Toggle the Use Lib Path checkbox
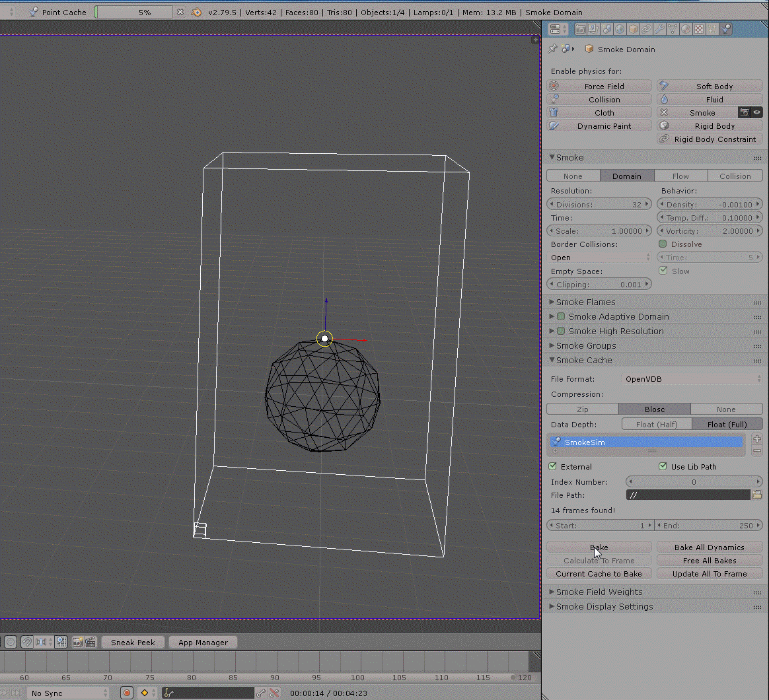The height and width of the screenshot is (700, 769). click(x=663, y=467)
